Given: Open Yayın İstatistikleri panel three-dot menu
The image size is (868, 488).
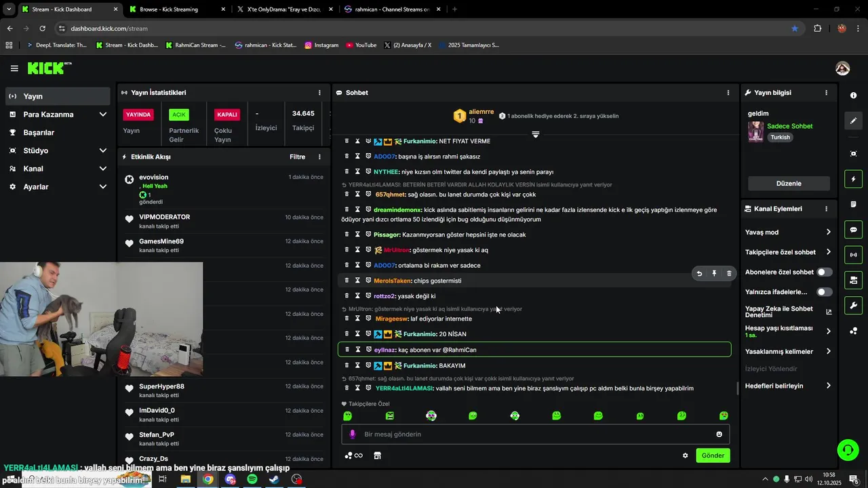Looking at the screenshot, I should tap(319, 92).
